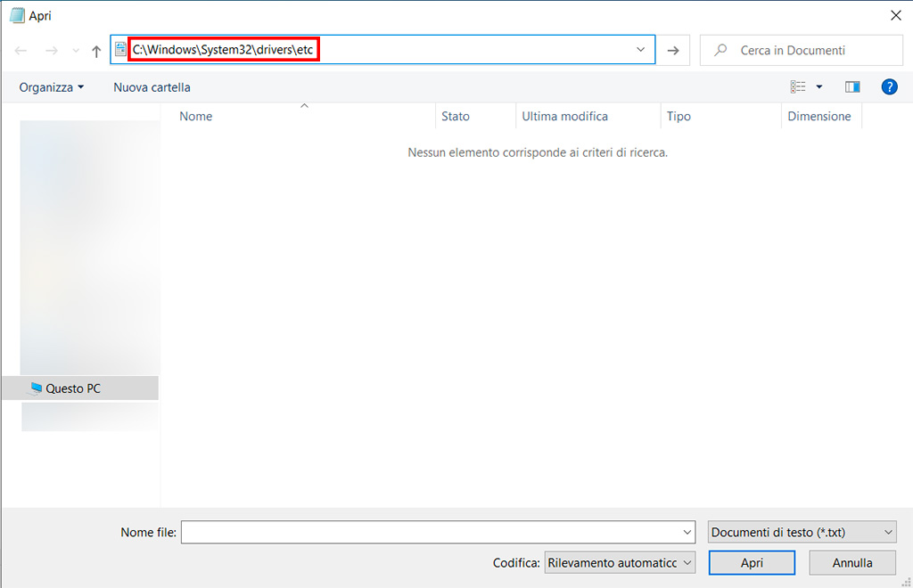Go up one folder level
Viewport: 913px width, 588px height.
pyautogui.click(x=96, y=51)
